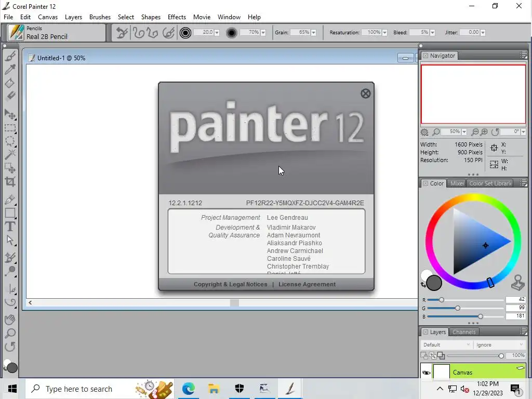Open the opacity 70% dropdown arrow
The image size is (532, 399).
click(263, 33)
